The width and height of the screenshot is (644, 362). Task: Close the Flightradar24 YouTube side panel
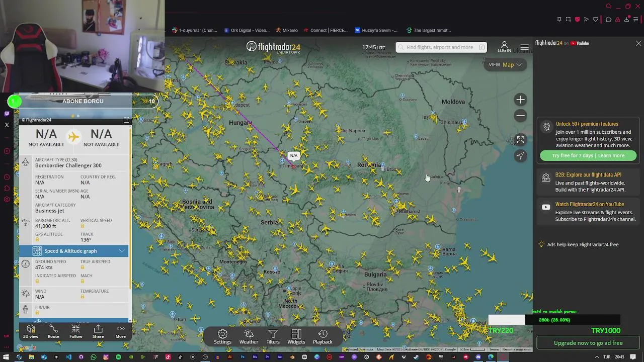(638, 43)
